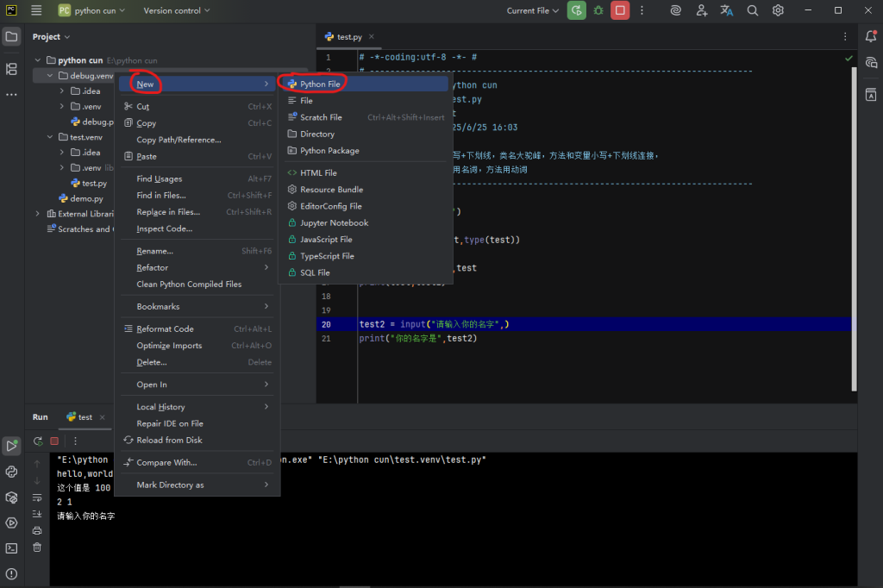This screenshot has height=588, width=883.
Task: Open the Problems tool window
Action: click(11, 573)
